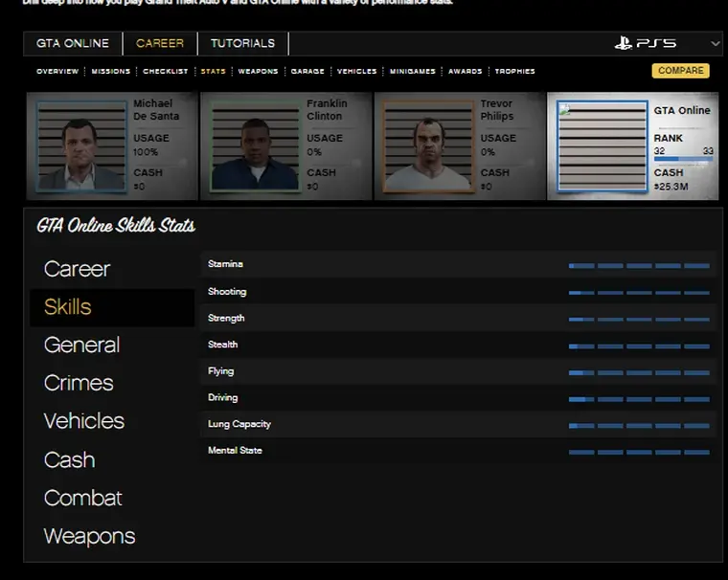The image size is (728, 580).
Task: Open the AWARDS submenu item
Action: coord(466,72)
